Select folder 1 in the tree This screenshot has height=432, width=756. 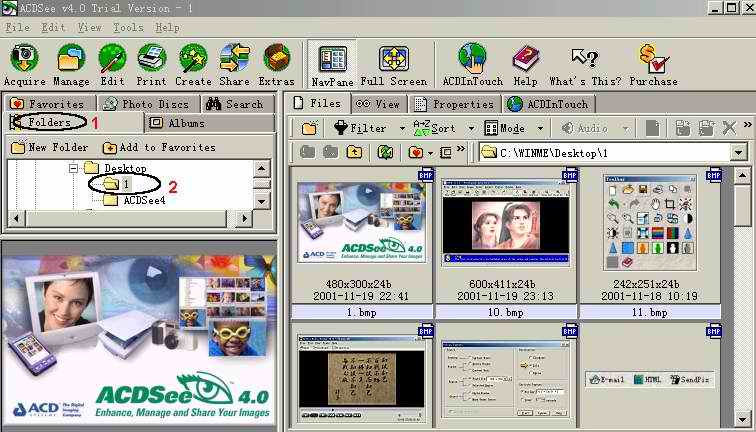[125, 184]
